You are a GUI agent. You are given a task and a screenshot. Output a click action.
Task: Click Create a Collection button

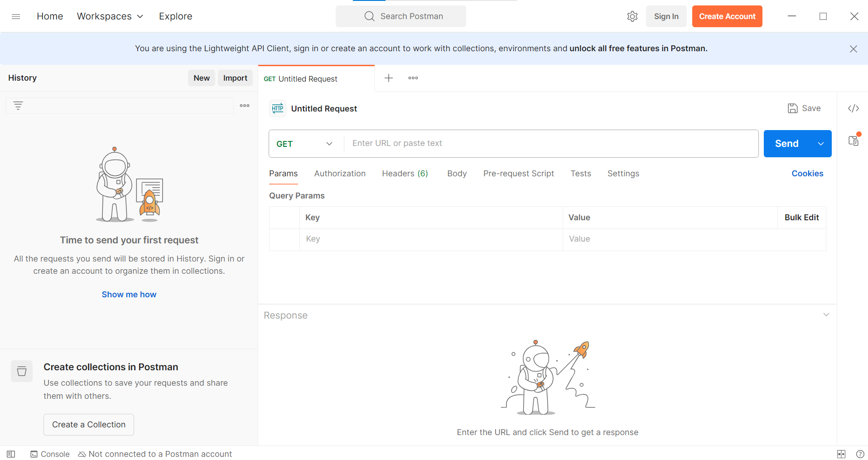pyautogui.click(x=89, y=425)
